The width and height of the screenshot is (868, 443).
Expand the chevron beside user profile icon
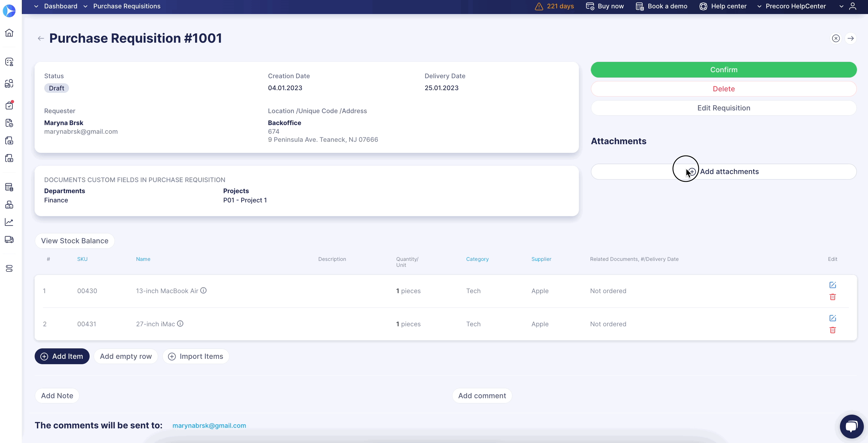tap(841, 6)
